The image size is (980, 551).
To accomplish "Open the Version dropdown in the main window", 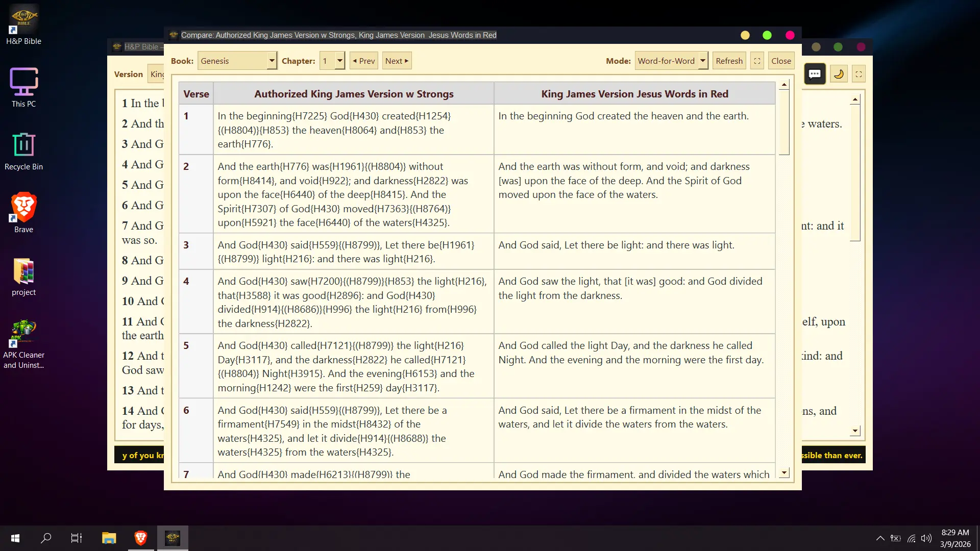I will [156, 74].
